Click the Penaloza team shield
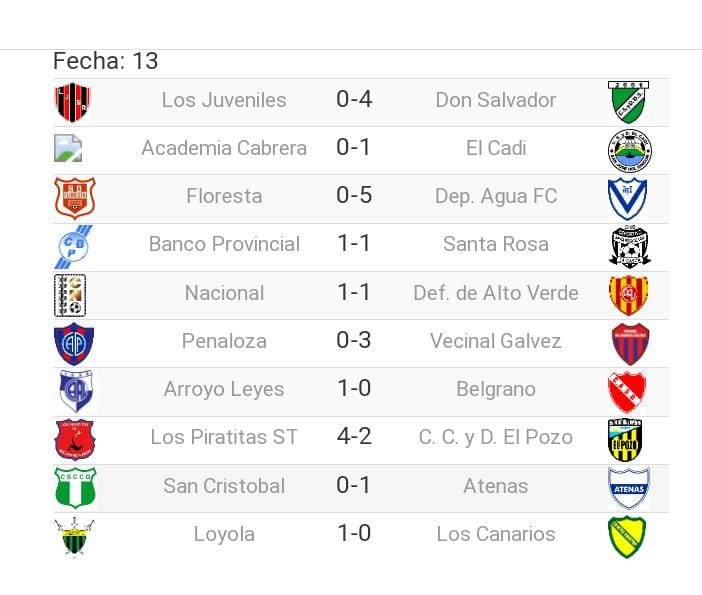This screenshot has height=595, width=702. click(x=73, y=343)
